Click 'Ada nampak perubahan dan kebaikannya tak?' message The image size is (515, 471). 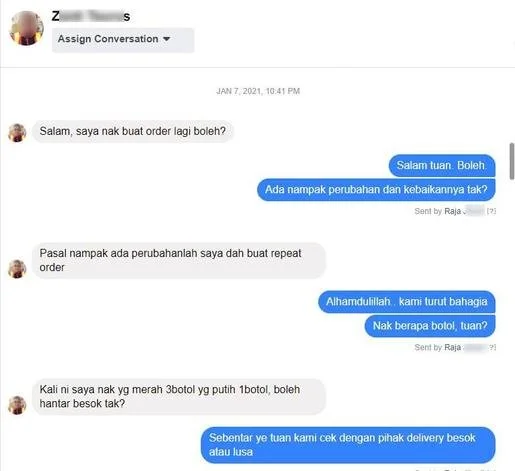pyautogui.click(x=376, y=190)
